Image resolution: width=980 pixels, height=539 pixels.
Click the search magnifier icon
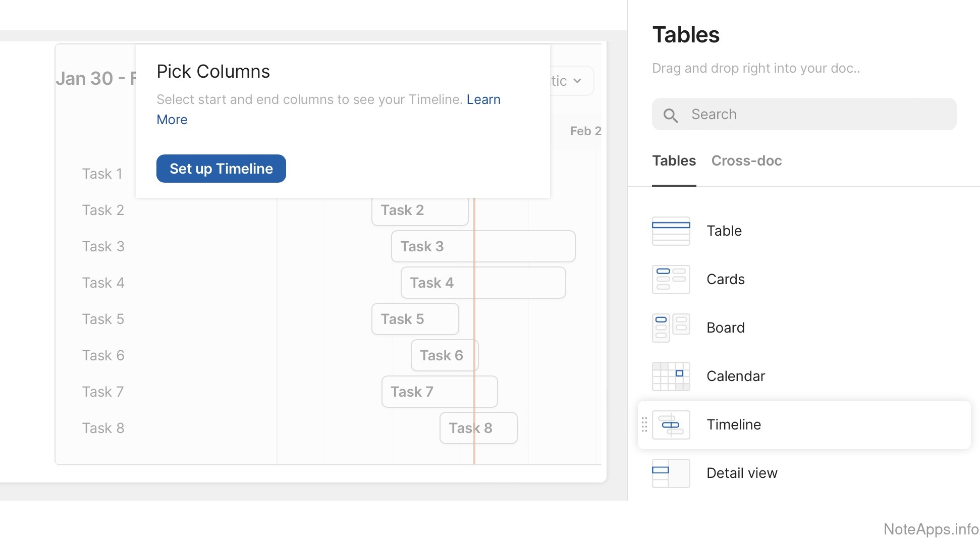click(x=670, y=115)
